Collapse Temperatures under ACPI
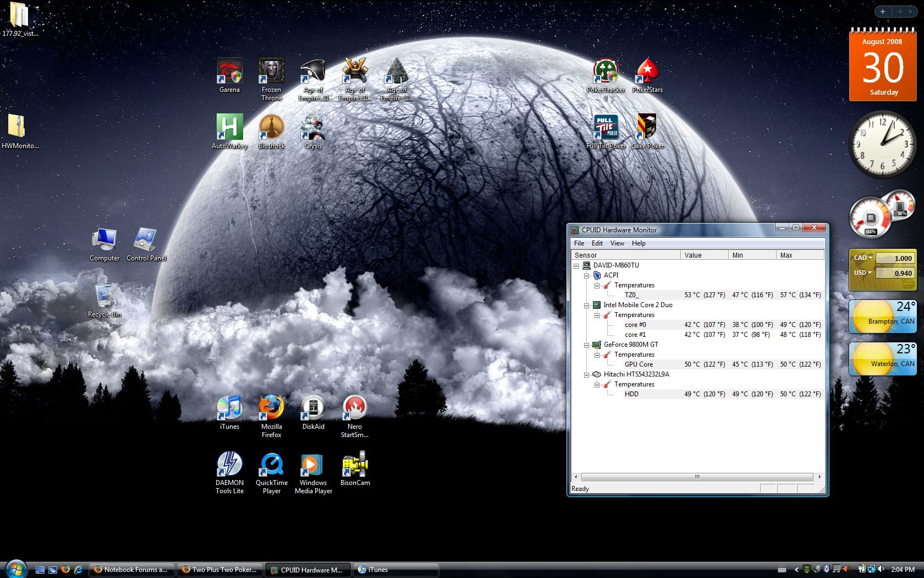 597,285
